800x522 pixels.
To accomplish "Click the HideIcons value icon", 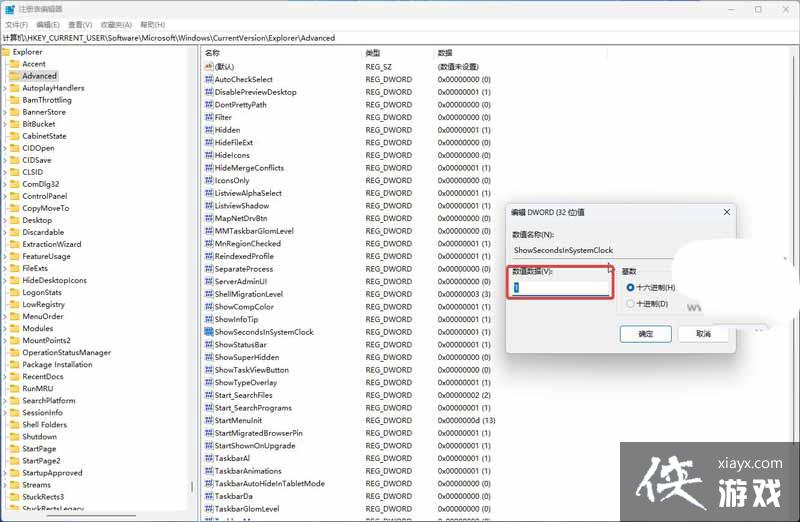I will click(x=209, y=155).
